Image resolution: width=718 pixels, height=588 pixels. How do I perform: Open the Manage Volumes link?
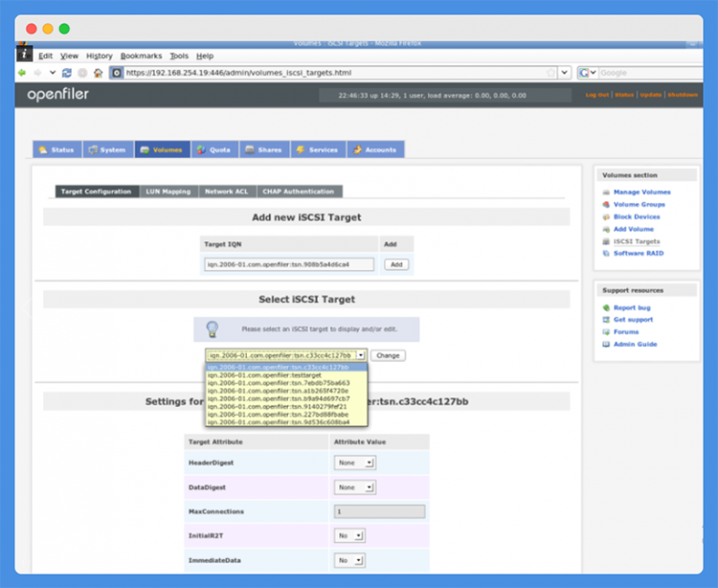point(642,193)
